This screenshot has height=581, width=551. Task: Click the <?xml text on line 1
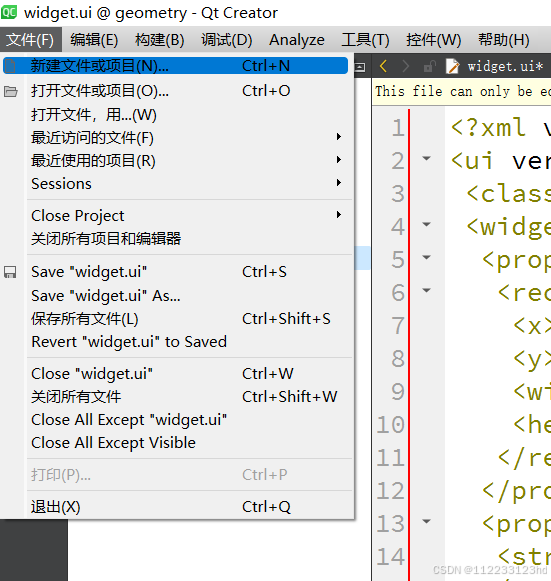(488, 128)
